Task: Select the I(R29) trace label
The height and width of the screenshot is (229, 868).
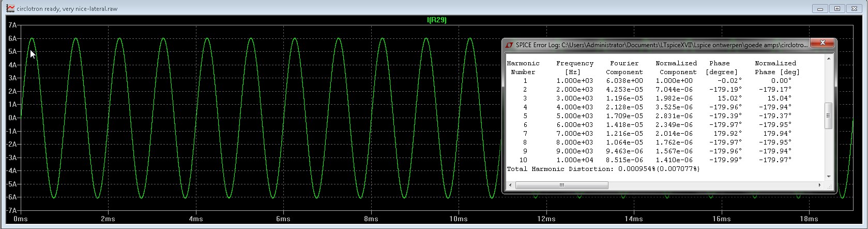Action: [437, 20]
